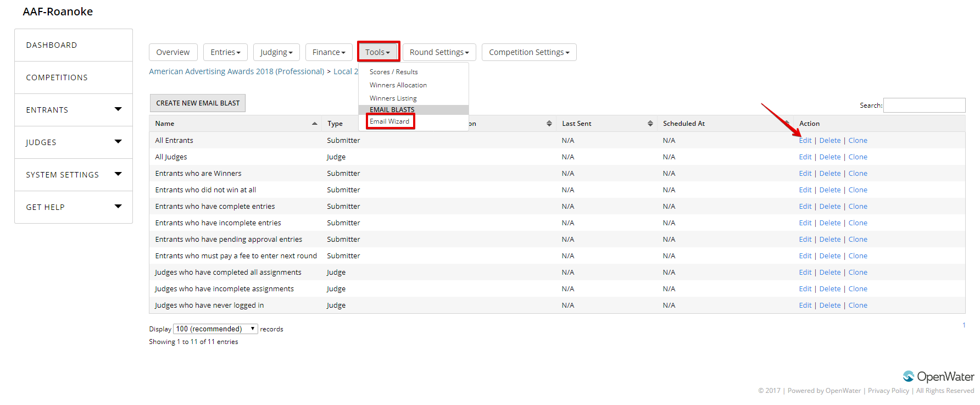Expand the System Settings sidebar arrow

click(118, 174)
